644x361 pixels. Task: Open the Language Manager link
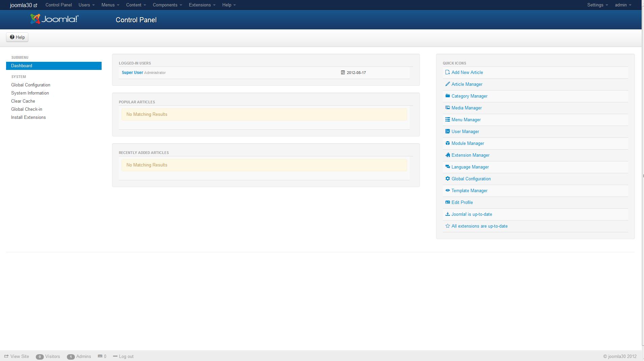[x=470, y=167]
